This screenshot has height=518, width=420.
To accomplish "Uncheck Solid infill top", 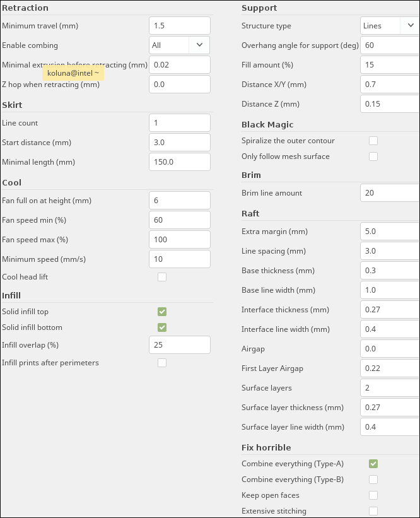I will [x=162, y=312].
